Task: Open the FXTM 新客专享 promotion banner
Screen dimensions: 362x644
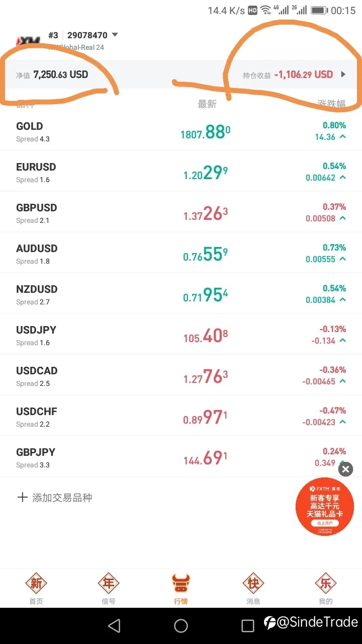Action: tap(325, 507)
